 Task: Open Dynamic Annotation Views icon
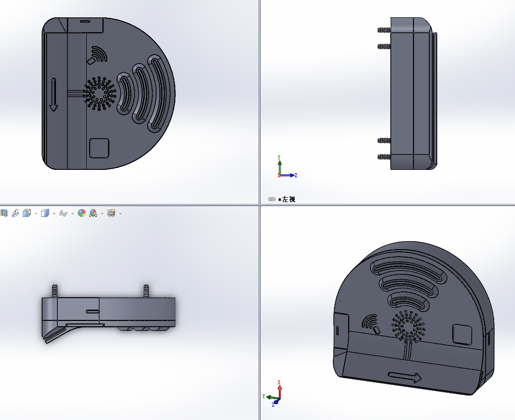click(x=15, y=213)
